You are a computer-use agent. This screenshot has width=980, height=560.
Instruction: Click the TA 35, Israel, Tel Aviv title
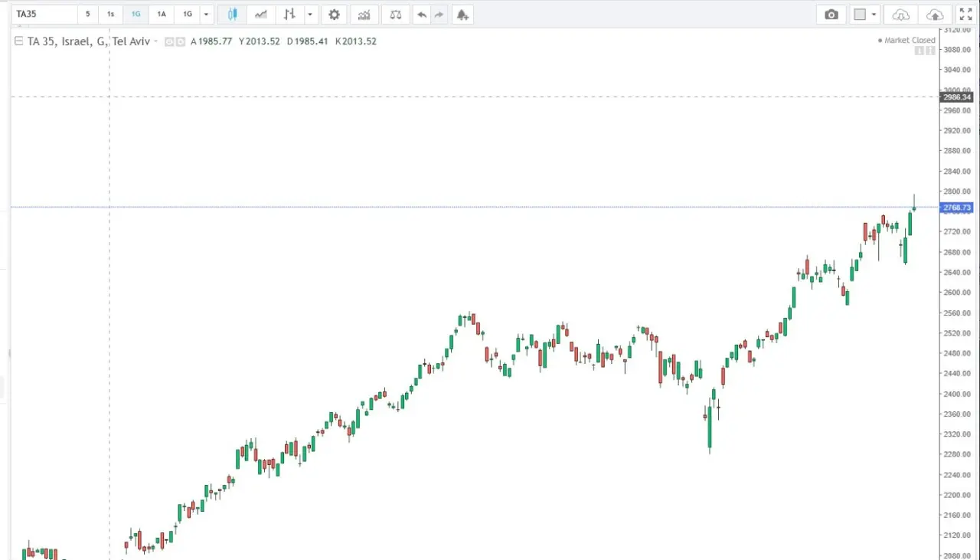pyautogui.click(x=88, y=41)
